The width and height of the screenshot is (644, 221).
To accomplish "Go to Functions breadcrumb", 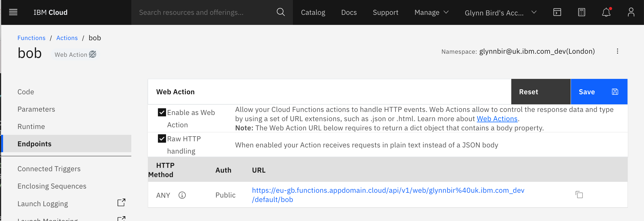I will (x=31, y=38).
